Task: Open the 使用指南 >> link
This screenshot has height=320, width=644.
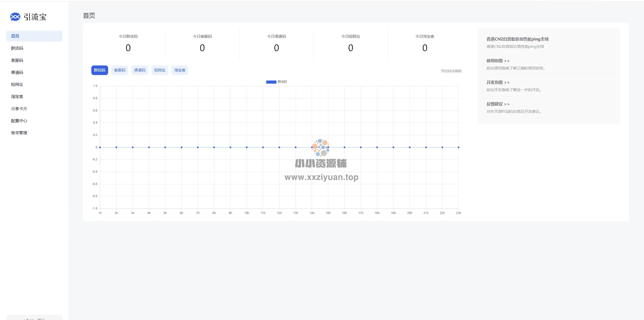Action: point(498,61)
